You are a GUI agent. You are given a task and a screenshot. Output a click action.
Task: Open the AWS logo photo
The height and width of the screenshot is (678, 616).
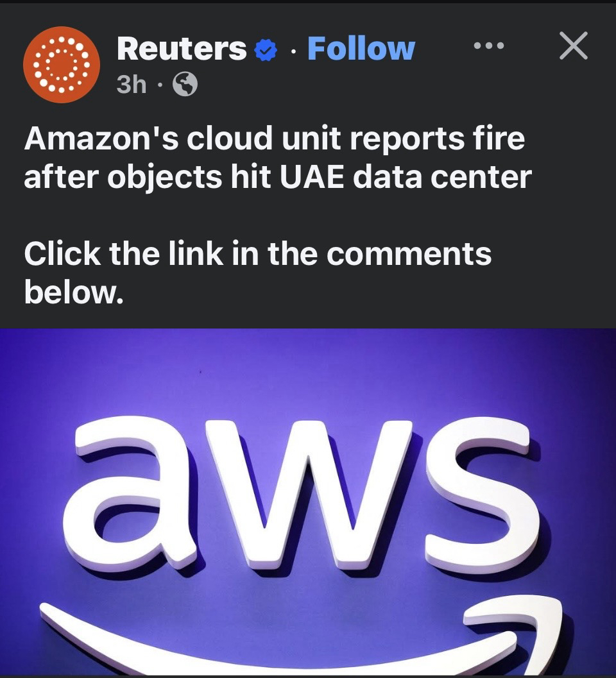pyautogui.click(x=308, y=502)
